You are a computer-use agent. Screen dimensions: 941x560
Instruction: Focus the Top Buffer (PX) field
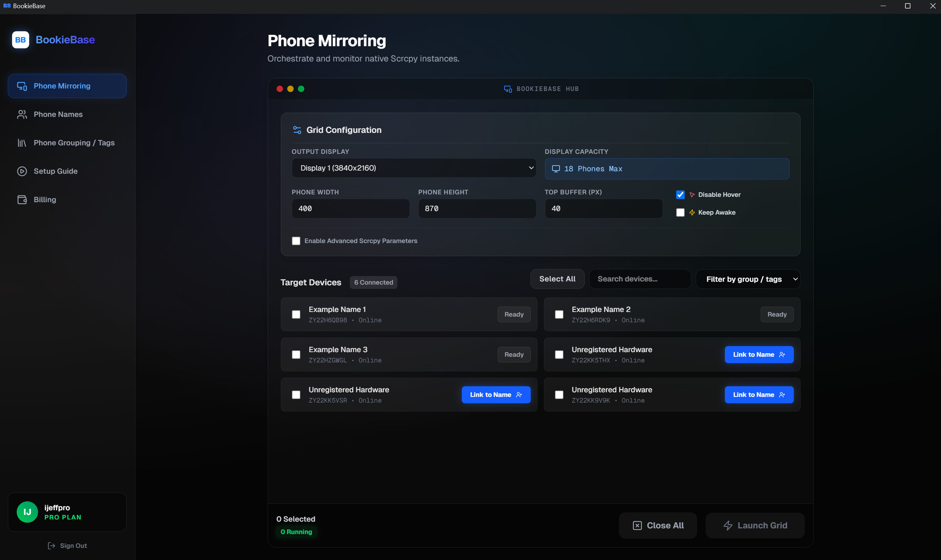(x=604, y=209)
